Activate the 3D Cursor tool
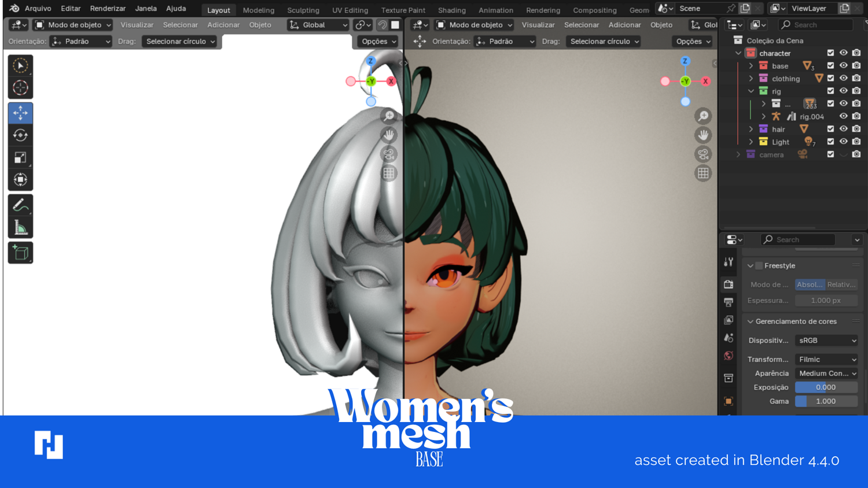Screen dimensions: 868x488 click(20, 88)
